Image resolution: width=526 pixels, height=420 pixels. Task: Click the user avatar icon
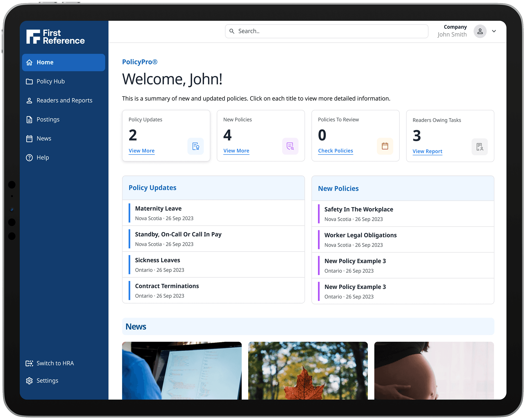click(480, 31)
